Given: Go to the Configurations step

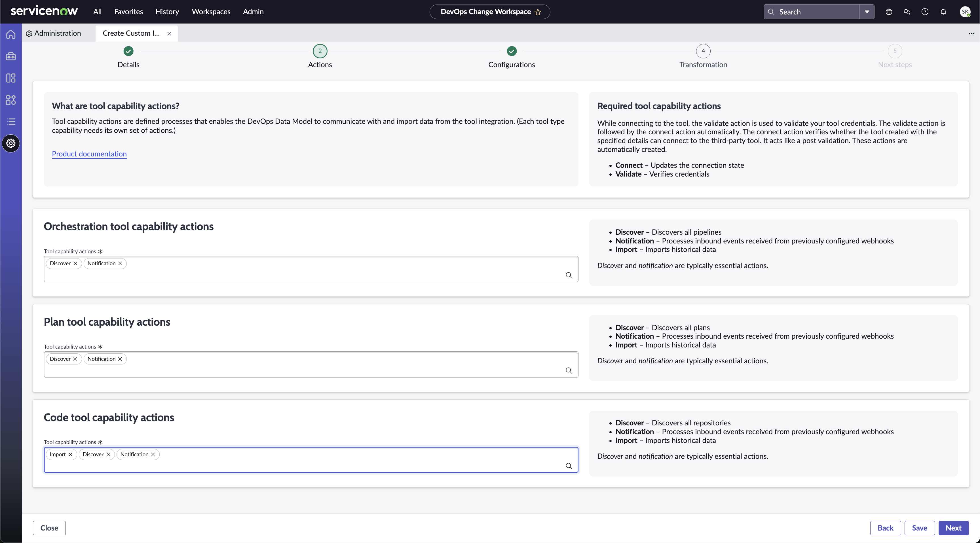Looking at the screenshot, I should (x=512, y=58).
